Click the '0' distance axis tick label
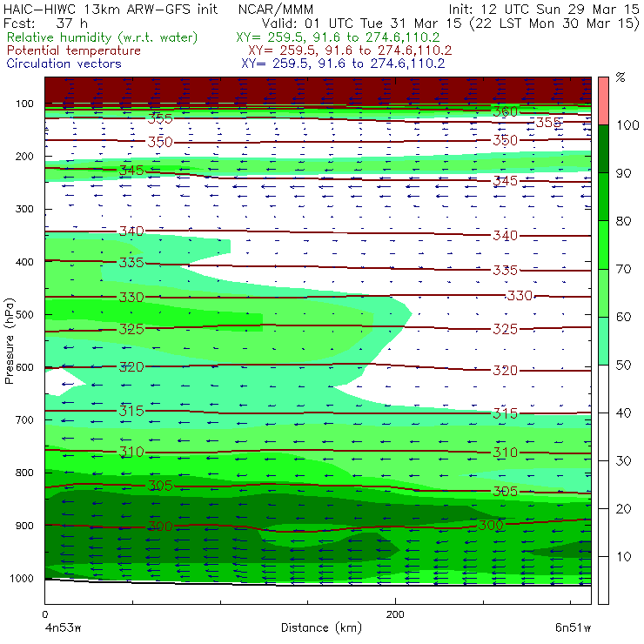 pos(44,614)
